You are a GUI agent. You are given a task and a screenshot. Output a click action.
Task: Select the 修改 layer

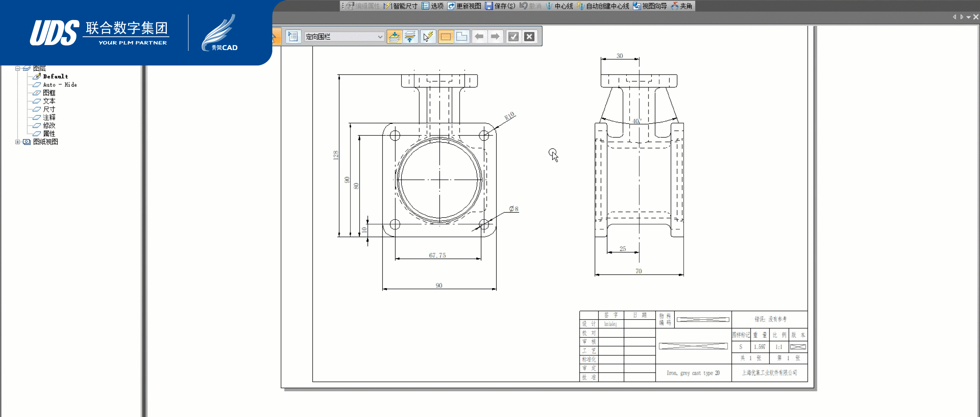coord(49,126)
